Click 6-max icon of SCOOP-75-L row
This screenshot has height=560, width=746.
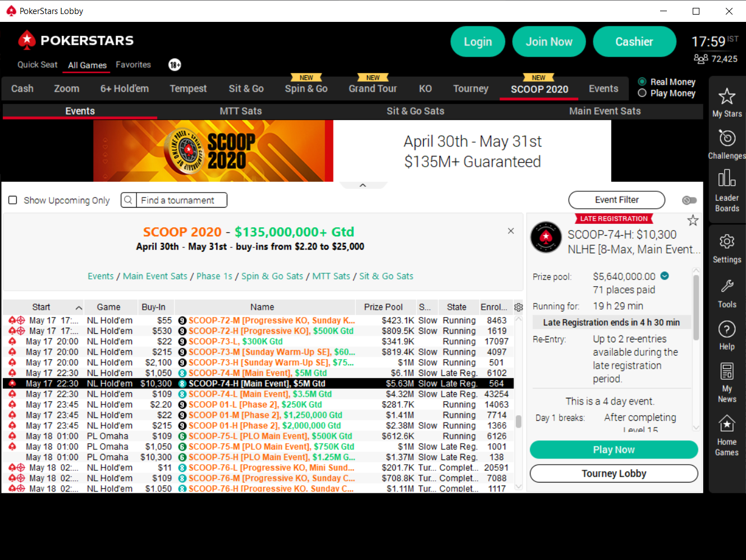[x=182, y=437]
